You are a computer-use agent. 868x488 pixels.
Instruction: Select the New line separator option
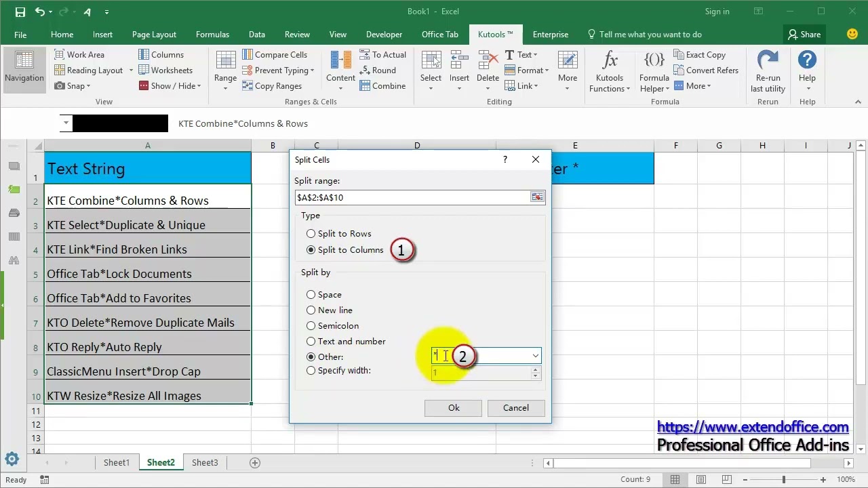329,310
